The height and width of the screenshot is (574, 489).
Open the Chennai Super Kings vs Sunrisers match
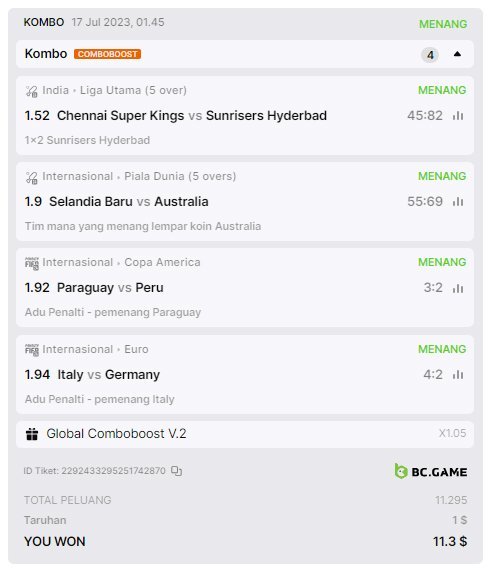tap(192, 116)
